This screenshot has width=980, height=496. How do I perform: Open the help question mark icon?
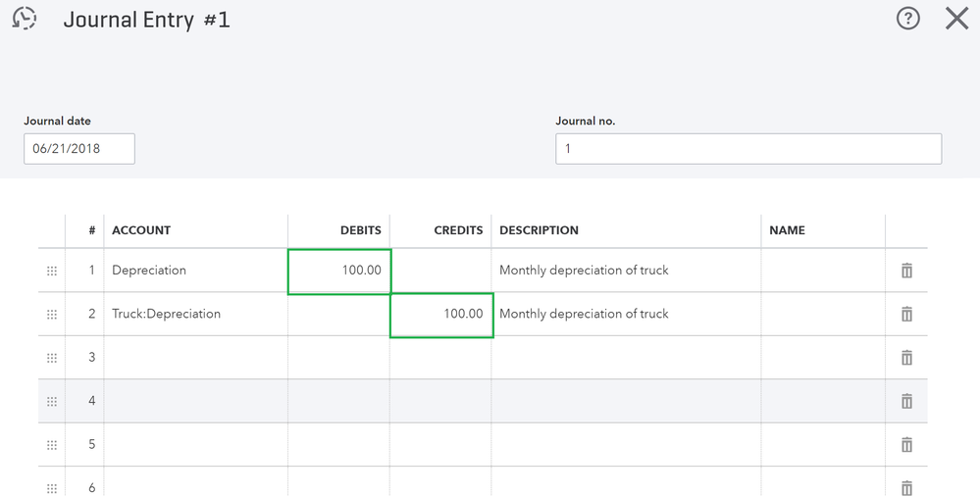[908, 19]
